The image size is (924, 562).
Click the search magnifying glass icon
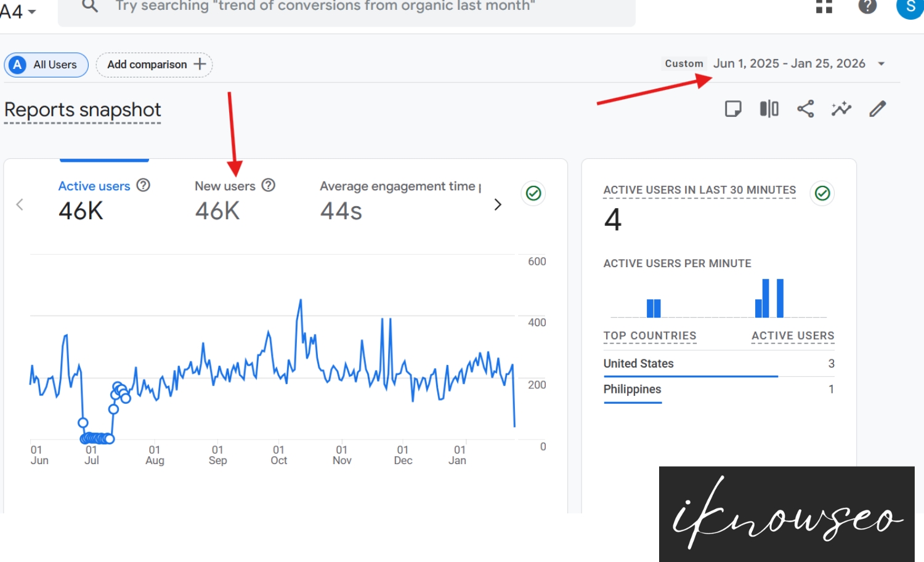coord(90,6)
